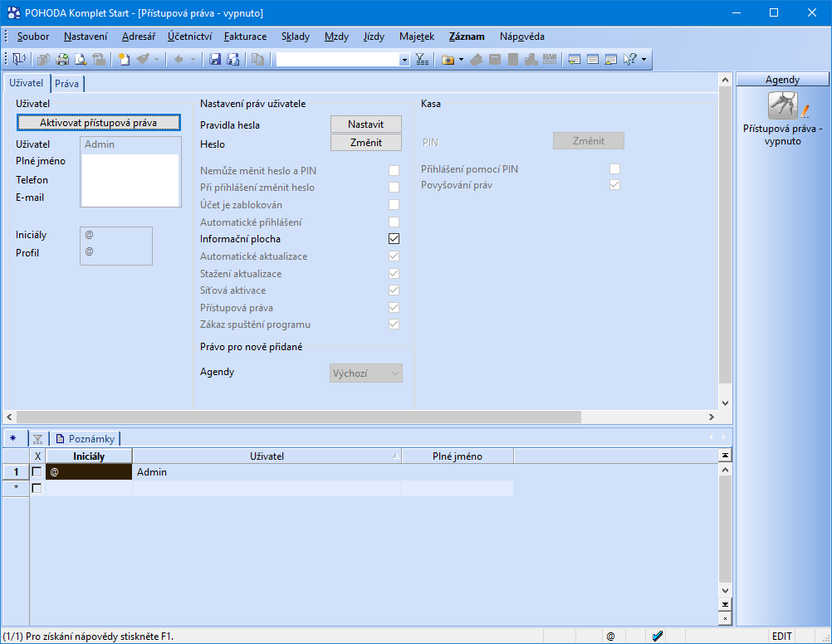
Task: Toggle Automatické aktualizace checkbox
Action: 394,256
